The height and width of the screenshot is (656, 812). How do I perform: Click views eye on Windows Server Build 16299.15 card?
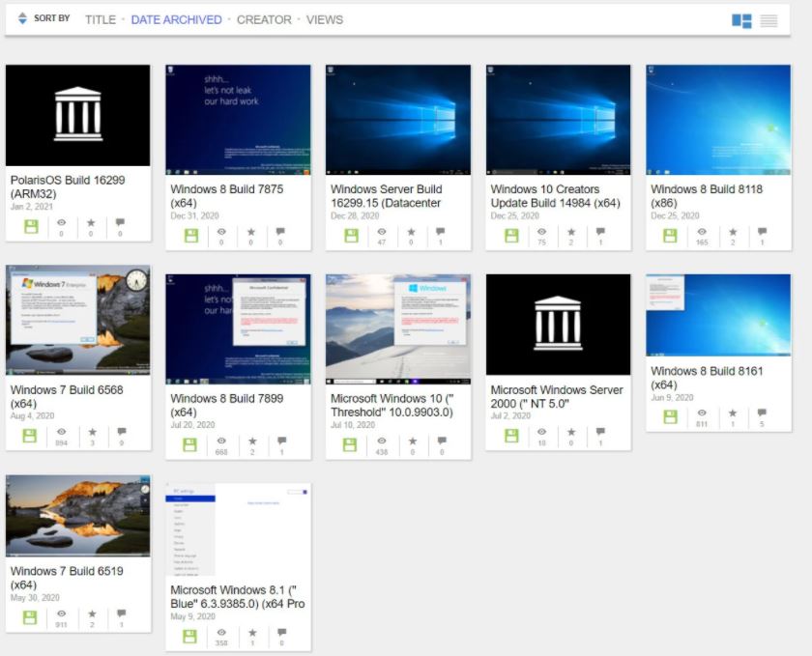(x=382, y=232)
